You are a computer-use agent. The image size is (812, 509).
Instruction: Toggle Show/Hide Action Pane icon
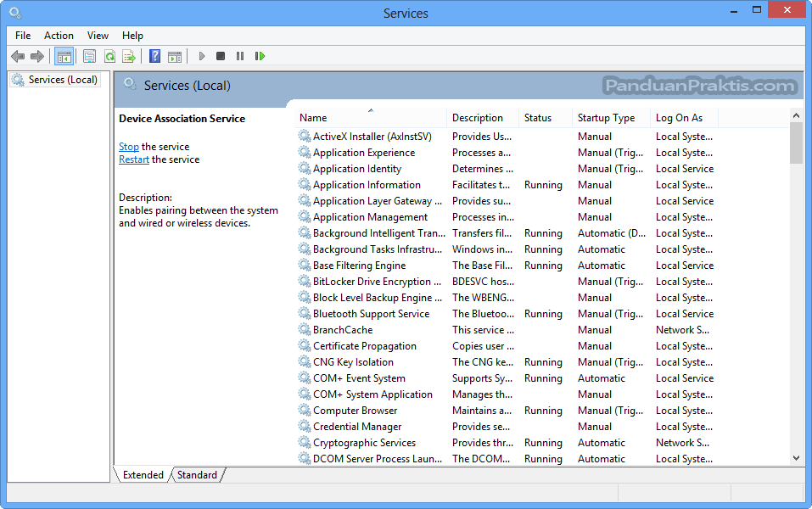pyautogui.click(x=175, y=57)
